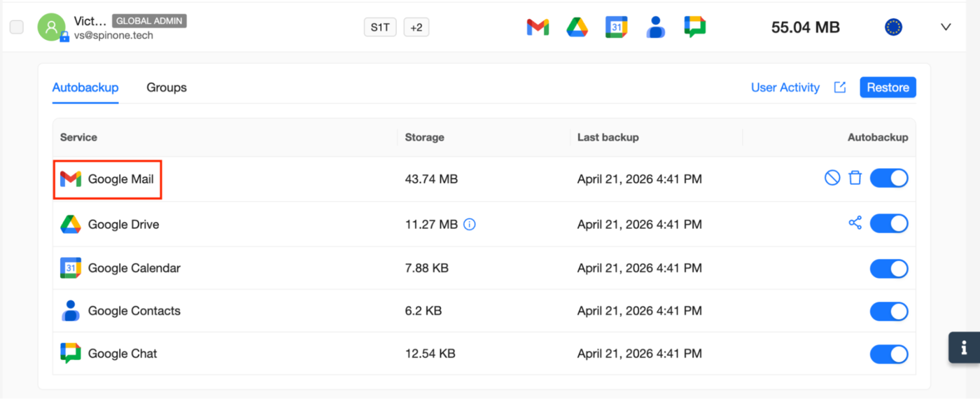
Task: Click the 6.2 KB storage value
Action: coord(423,311)
